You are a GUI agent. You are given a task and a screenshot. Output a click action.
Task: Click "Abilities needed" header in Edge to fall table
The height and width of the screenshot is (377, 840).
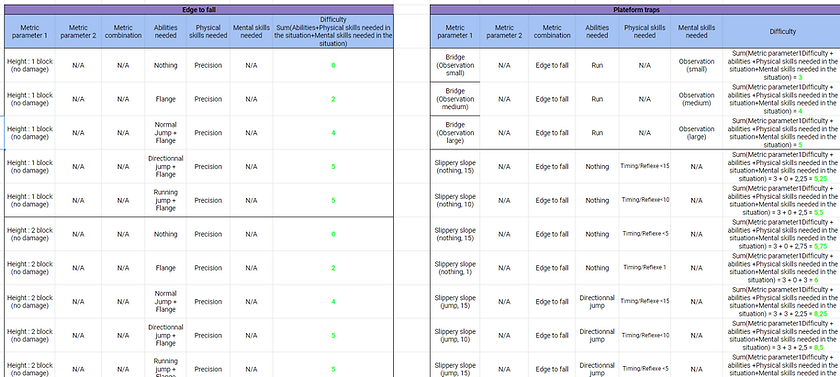[x=166, y=32]
